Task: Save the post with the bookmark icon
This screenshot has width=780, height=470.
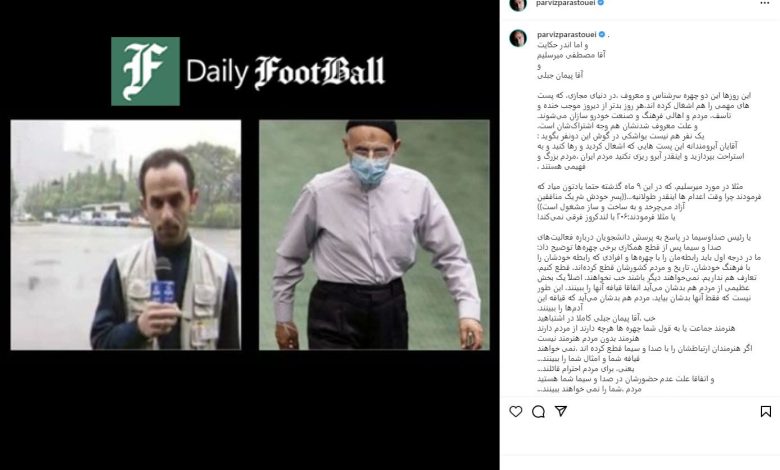Action: coord(766,412)
